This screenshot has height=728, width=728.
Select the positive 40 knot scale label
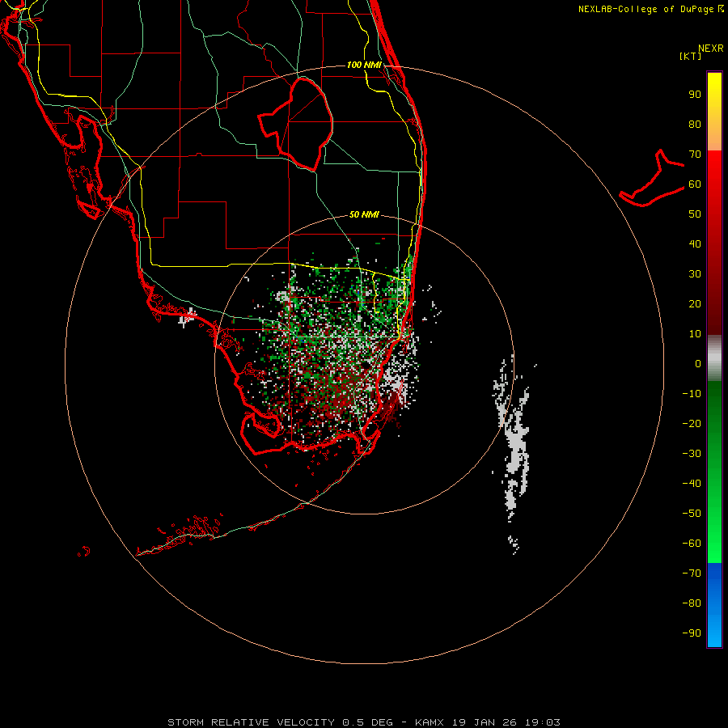coord(695,244)
